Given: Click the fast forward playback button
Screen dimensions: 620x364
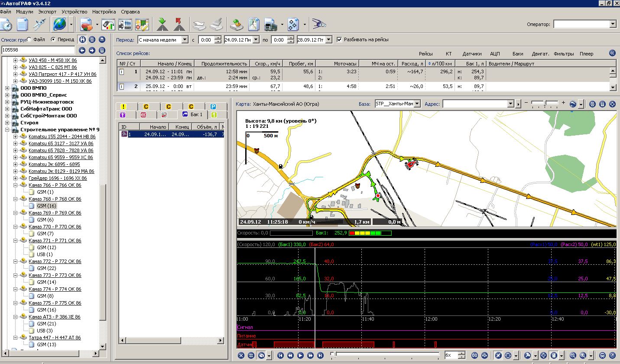Looking at the screenshot, I should [311, 355].
